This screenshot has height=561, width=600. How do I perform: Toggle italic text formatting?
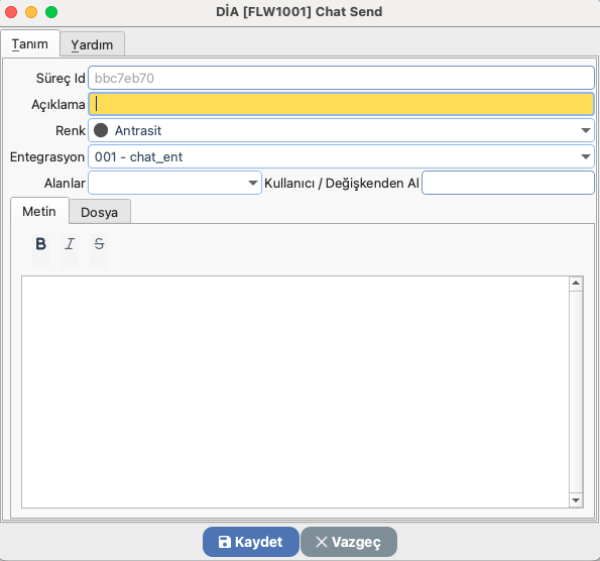(x=69, y=244)
